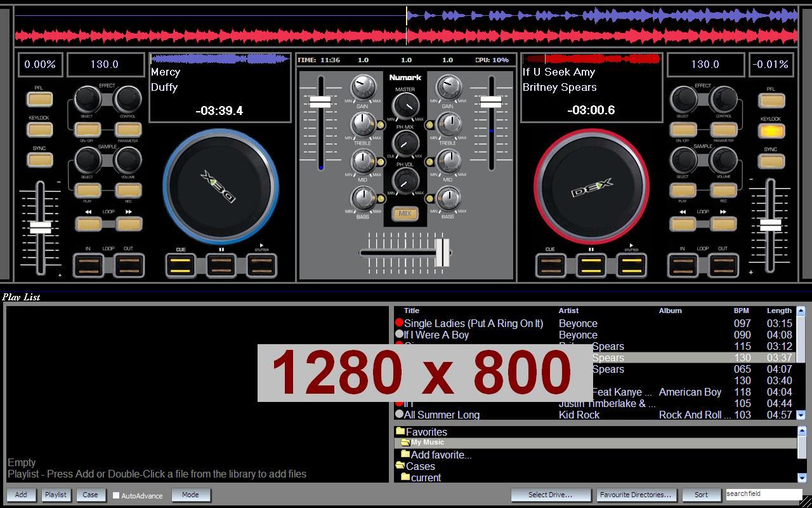Click Select Drive... button
Viewport: 812px width, 508px height.
pyautogui.click(x=550, y=495)
